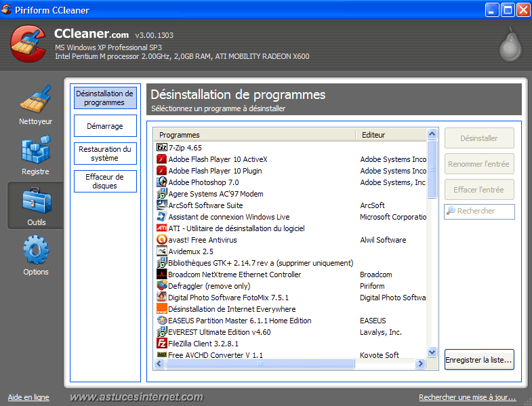Click the list scroll up arrow
This screenshot has width=532, height=406.
pos(432,134)
